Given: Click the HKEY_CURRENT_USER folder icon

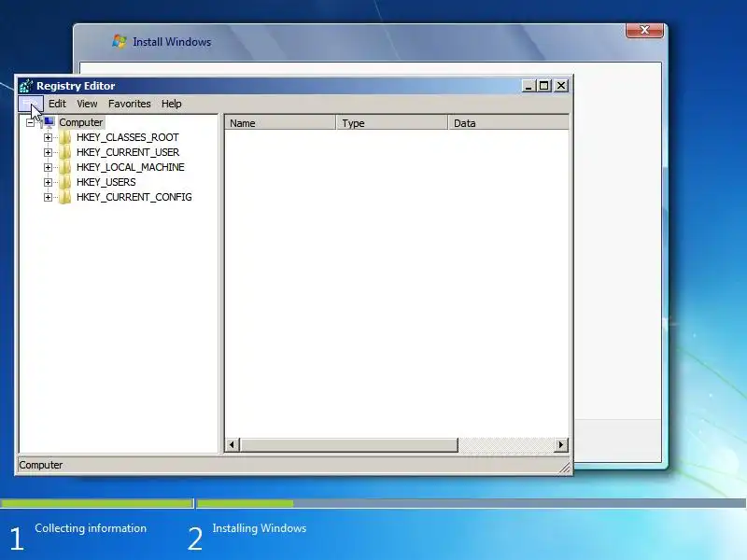Looking at the screenshot, I should click(65, 152).
